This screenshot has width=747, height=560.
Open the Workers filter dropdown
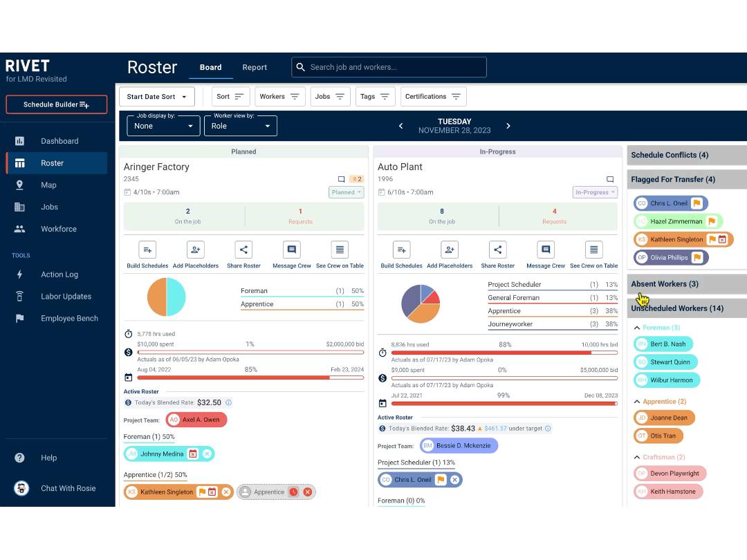(x=279, y=96)
